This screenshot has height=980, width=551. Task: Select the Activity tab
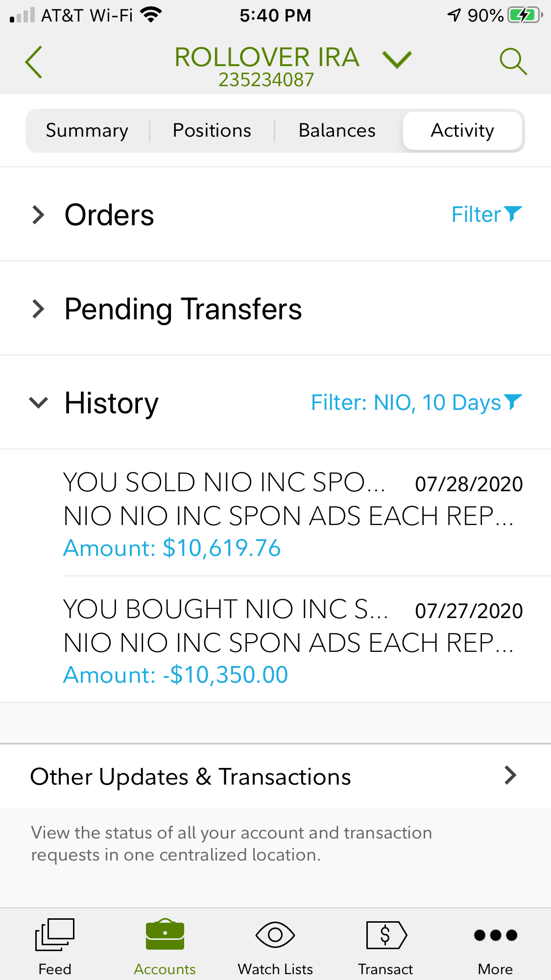pyautogui.click(x=462, y=131)
